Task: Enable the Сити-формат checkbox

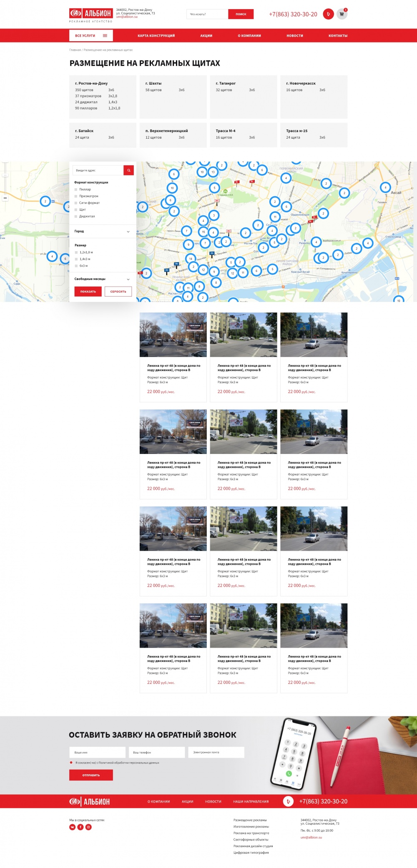Action: (76, 203)
